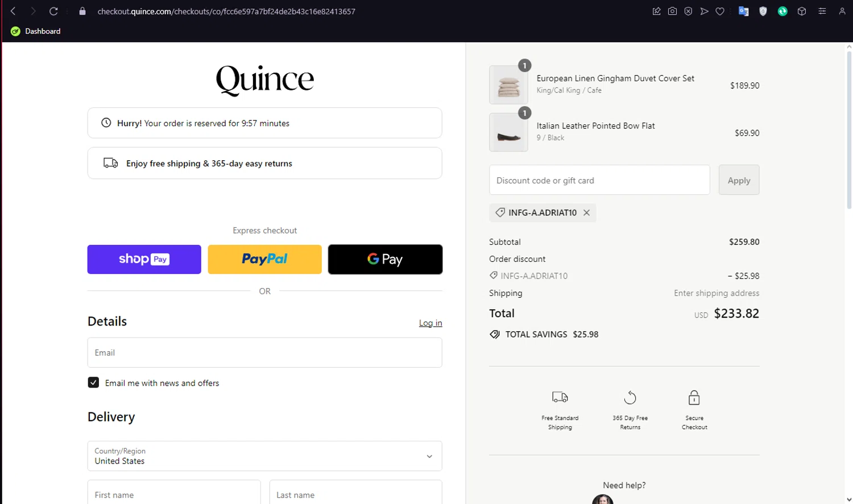This screenshot has height=504, width=853.
Task: Check out using PayPal
Action: (264, 259)
